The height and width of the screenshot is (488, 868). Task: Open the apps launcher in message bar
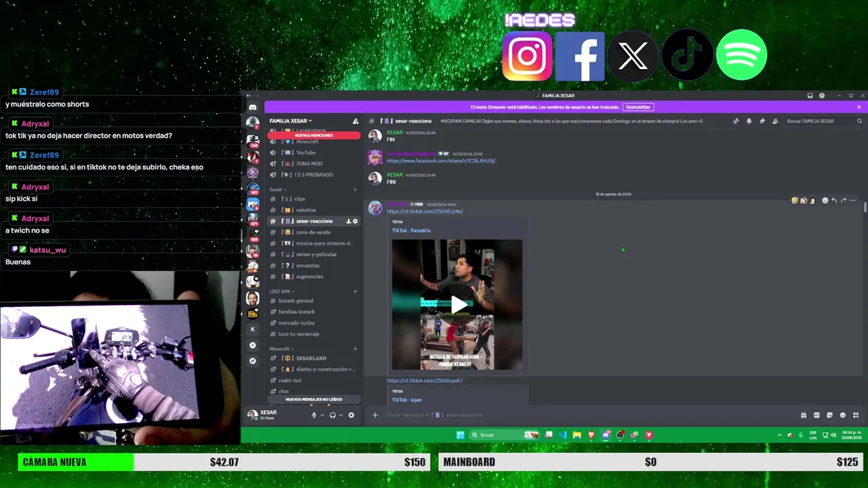[856, 415]
